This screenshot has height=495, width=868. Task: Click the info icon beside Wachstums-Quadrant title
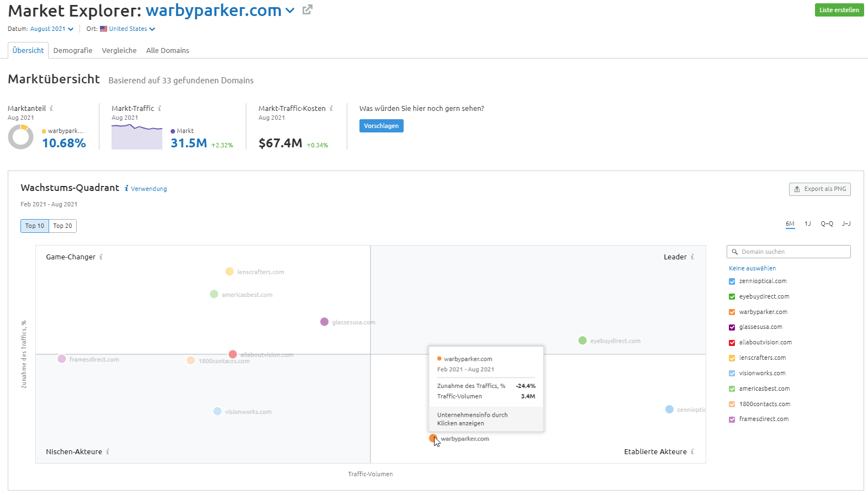[x=126, y=188]
